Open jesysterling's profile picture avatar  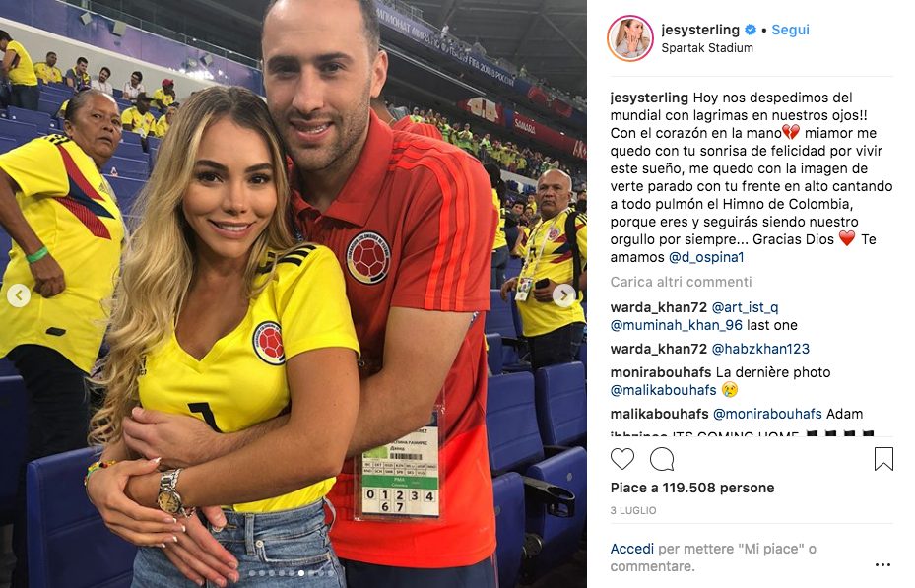629,38
